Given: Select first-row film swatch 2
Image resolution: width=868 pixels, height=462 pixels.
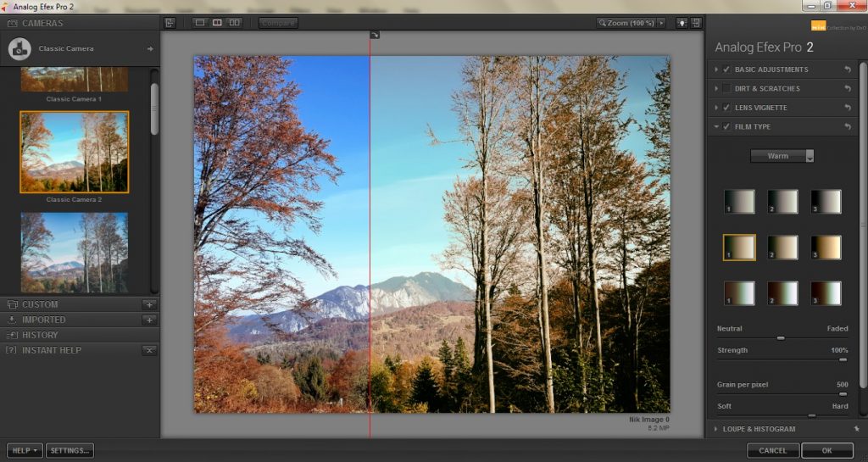Looking at the screenshot, I should pos(782,202).
